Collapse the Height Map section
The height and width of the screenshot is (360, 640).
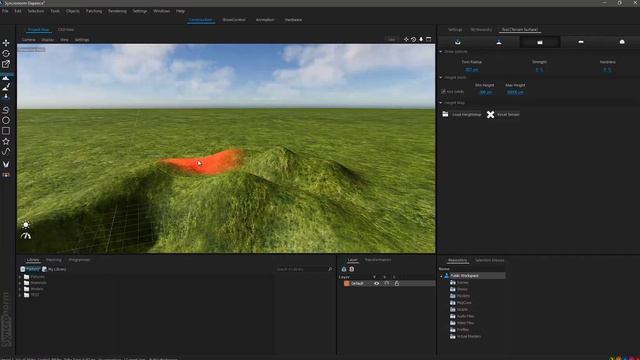pyautogui.click(x=441, y=103)
